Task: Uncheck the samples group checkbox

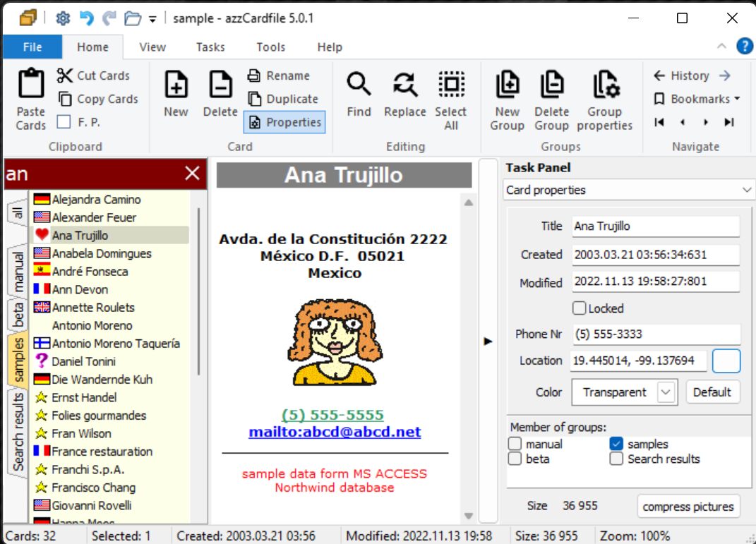Action: coord(616,443)
